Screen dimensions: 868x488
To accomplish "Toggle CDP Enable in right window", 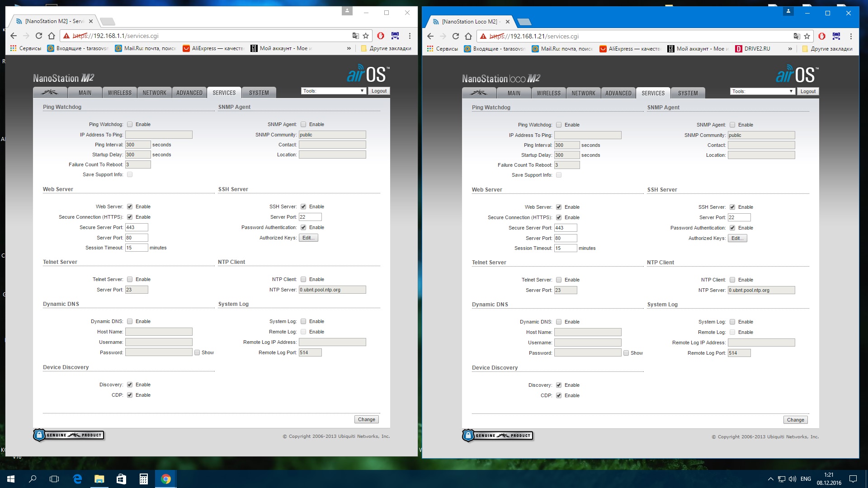I will tap(559, 395).
